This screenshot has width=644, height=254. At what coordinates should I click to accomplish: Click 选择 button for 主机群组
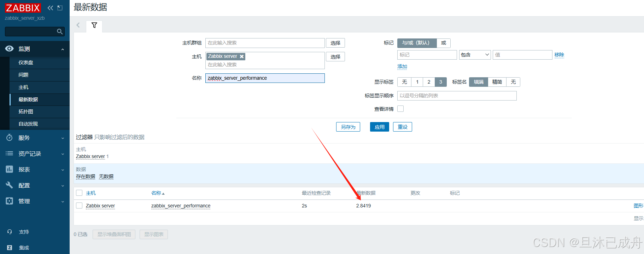(335, 43)
